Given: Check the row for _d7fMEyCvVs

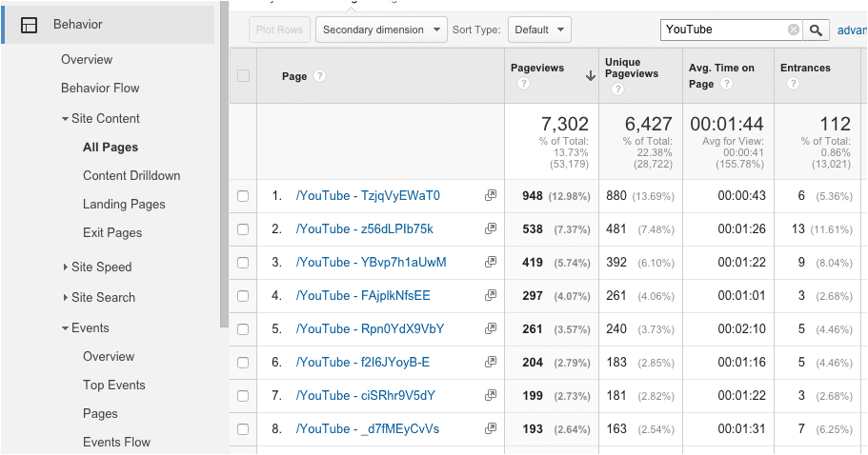Looking at the screenshot, I should (243, 429).
